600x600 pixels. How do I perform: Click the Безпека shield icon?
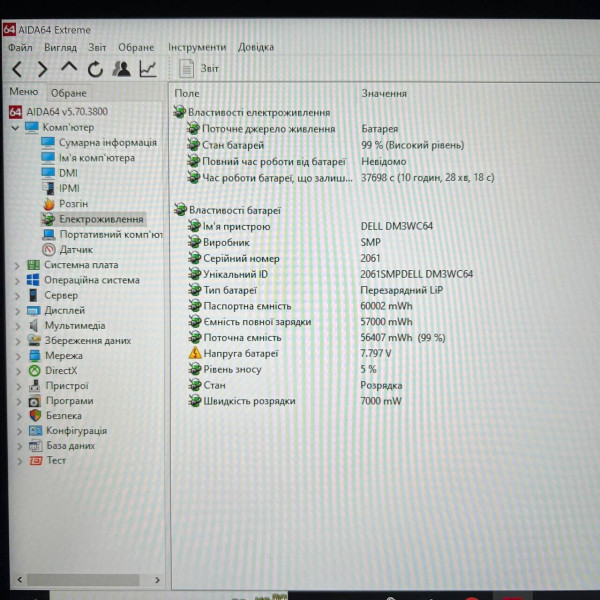click(x=35, y=416)
